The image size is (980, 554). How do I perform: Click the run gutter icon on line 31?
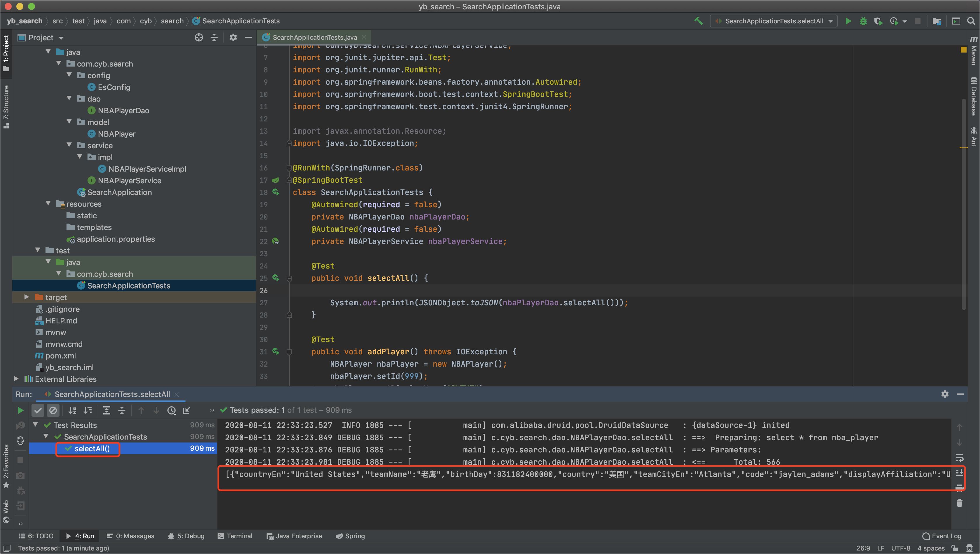pos(275,352)
